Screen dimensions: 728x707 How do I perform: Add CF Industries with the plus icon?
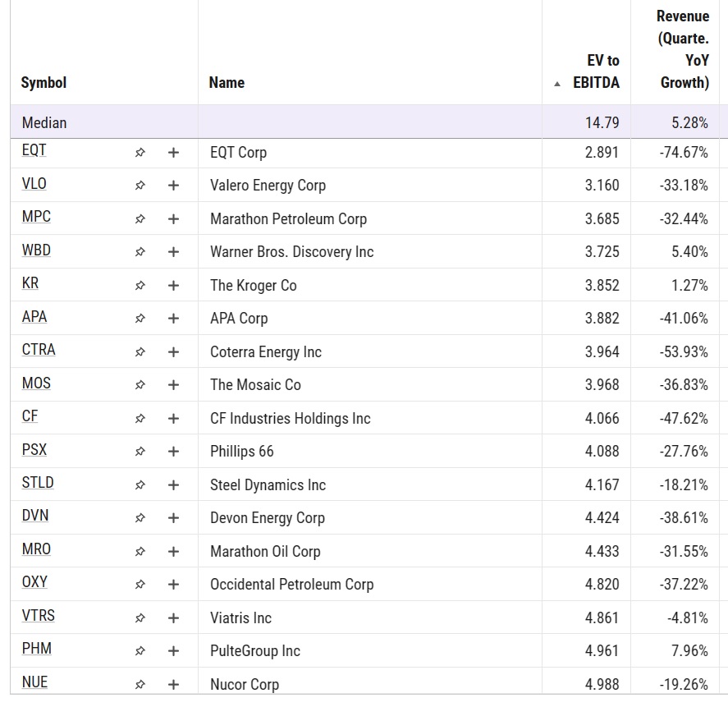tap(173, 418)
